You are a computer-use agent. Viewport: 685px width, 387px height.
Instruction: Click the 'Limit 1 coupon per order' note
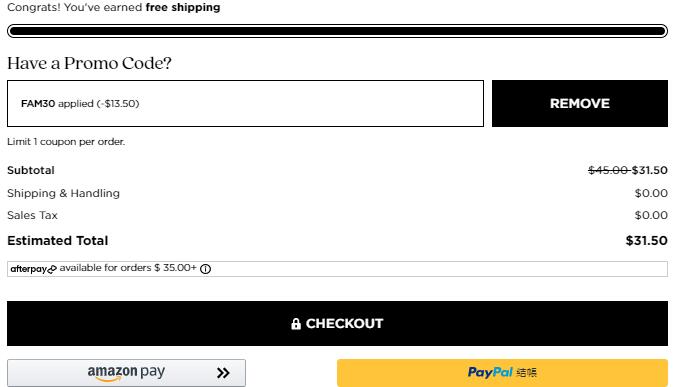click(66, 142)
